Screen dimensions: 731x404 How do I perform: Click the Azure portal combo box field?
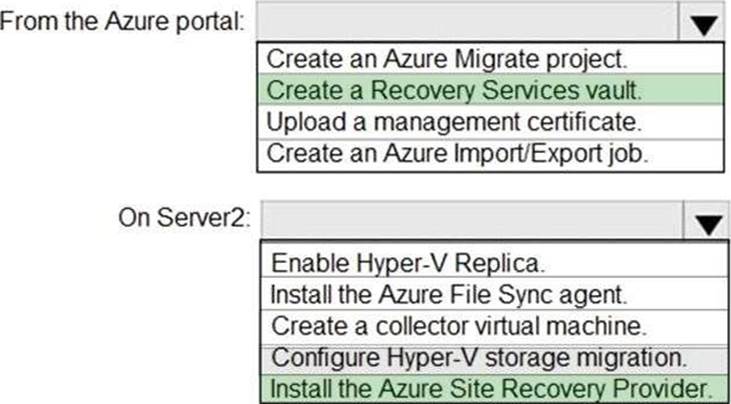(468, 23)
